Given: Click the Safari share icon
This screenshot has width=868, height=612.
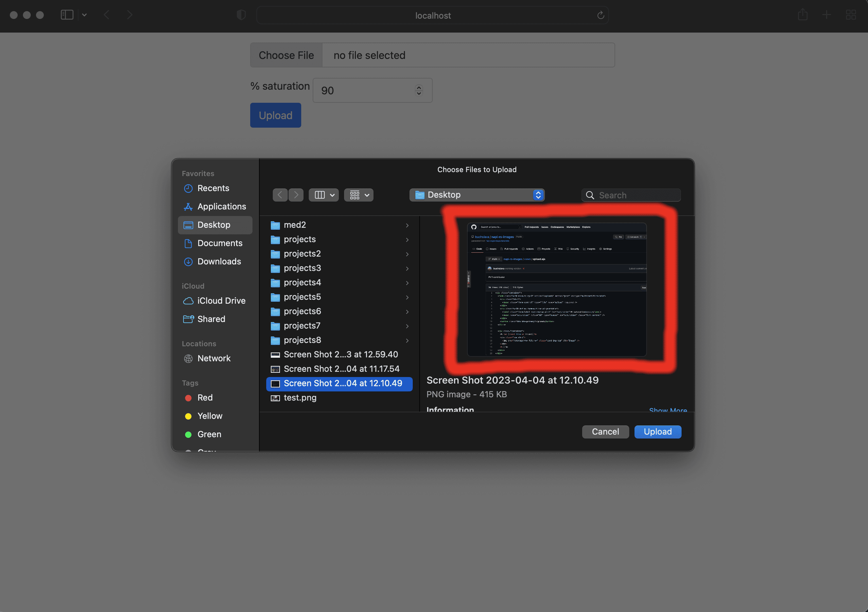Looking at the screenshot, I should [x=803, y=15].
